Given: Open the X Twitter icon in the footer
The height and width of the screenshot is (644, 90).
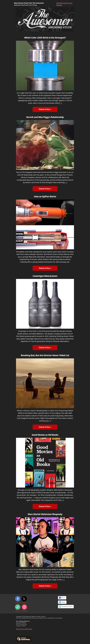Looking at the screenshot, I should [24, 599].
